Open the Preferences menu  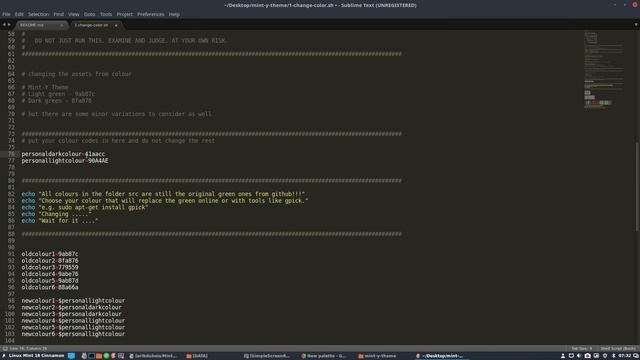pyautogui.click(x=151, y=14)
